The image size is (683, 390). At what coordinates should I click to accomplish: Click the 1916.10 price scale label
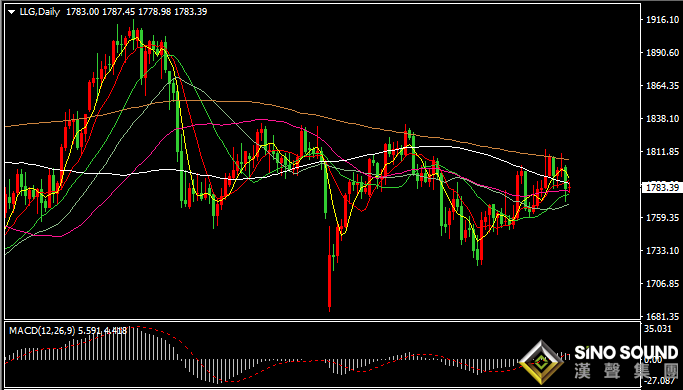(x=663, y=20)
